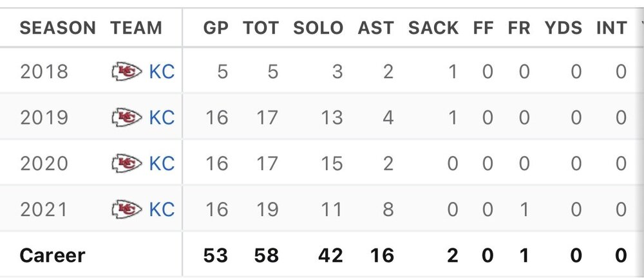This screenshot has width=644, height=278.
Task: Open the KC team link for 2019
Action: [162, 117]
